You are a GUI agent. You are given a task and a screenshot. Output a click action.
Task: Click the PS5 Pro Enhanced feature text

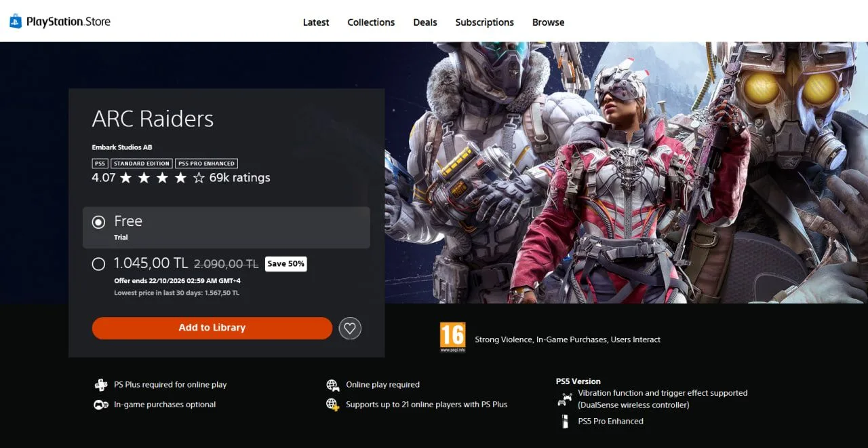610,422
